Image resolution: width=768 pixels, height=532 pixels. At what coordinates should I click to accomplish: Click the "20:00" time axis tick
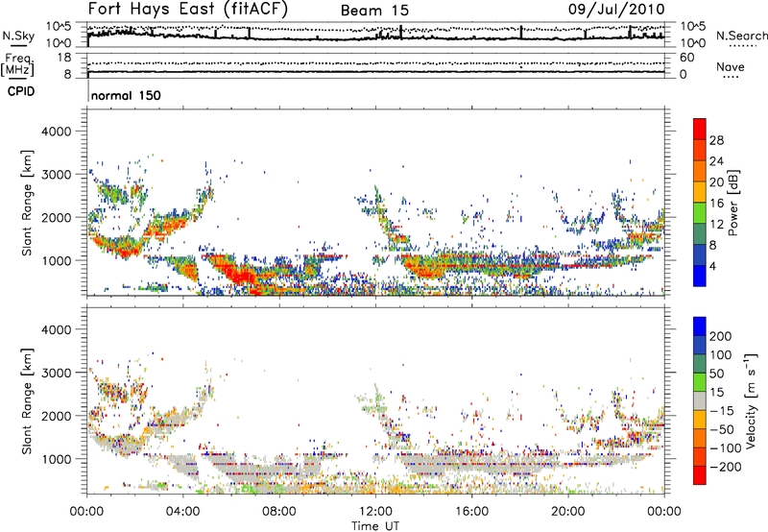coord(567,512)
